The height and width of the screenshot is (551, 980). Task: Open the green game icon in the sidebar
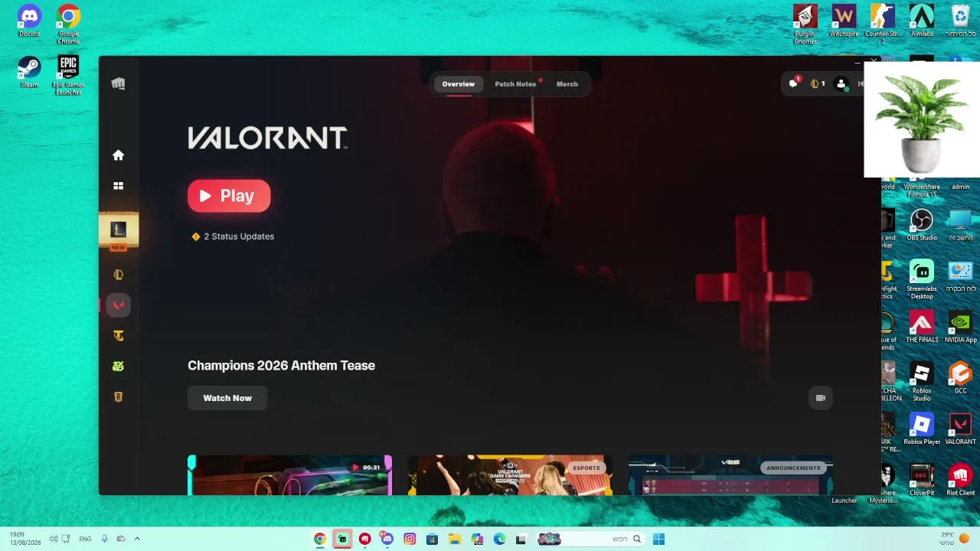118,367
